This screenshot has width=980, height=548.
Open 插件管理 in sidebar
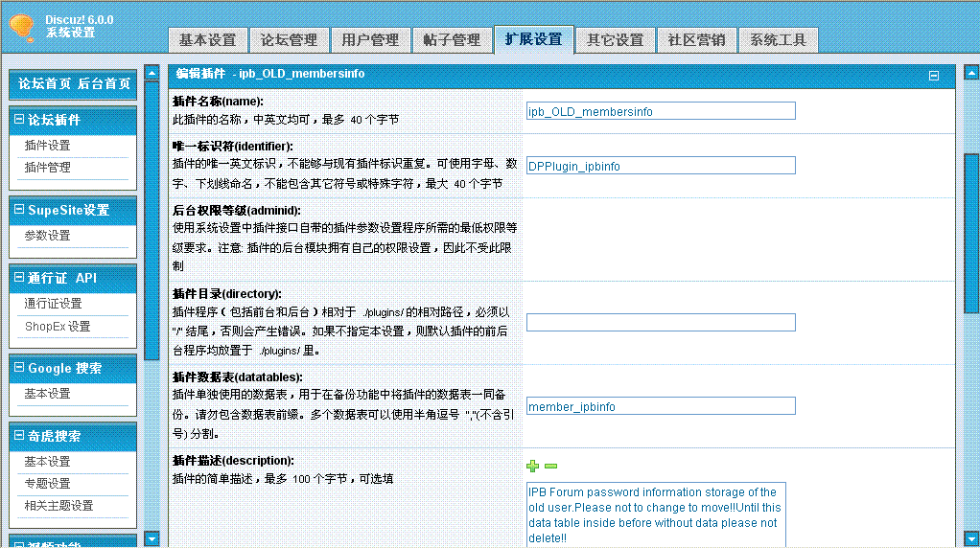pyautogui.click(x=48, y=168)
